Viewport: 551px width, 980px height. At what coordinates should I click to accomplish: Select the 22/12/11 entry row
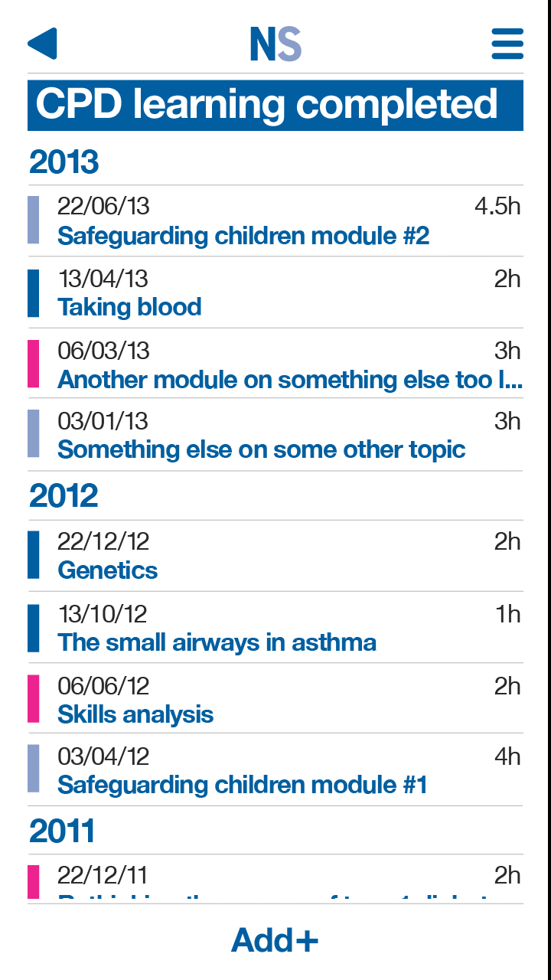pyautogui.click(x=275, y=880)
